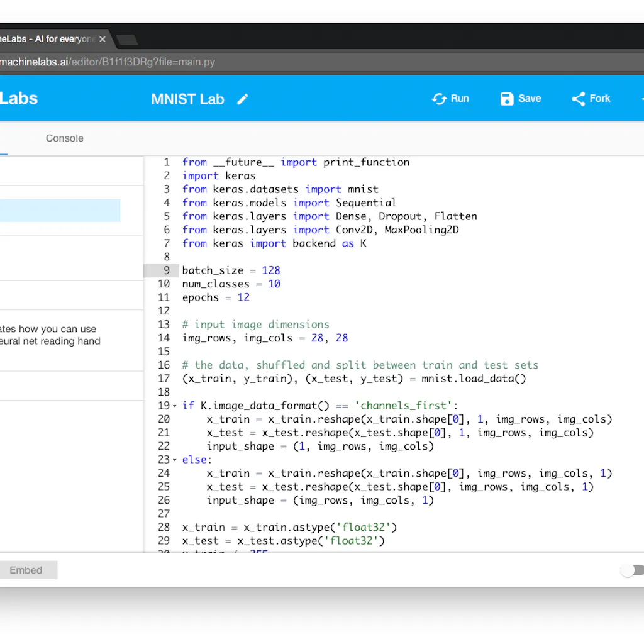
Task: Click the Save floppy disk icon
Action: [507, 99]
